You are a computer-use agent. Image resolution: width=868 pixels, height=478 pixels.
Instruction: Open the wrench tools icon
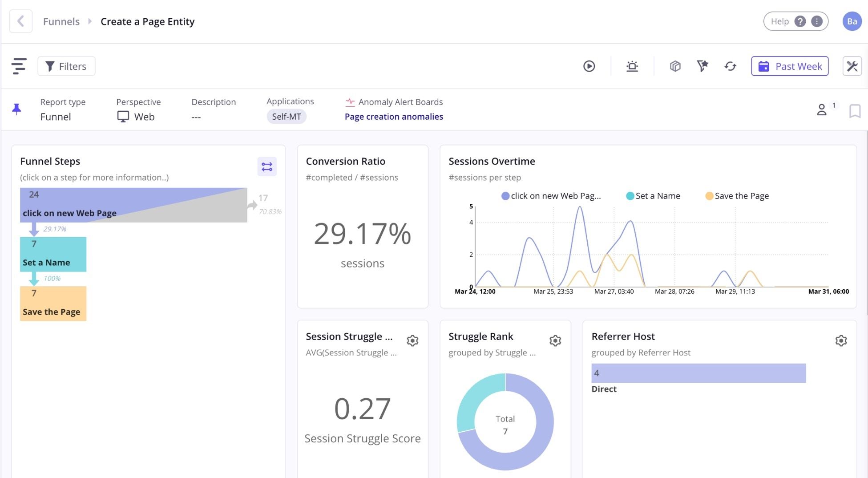(x=852, y=66)
